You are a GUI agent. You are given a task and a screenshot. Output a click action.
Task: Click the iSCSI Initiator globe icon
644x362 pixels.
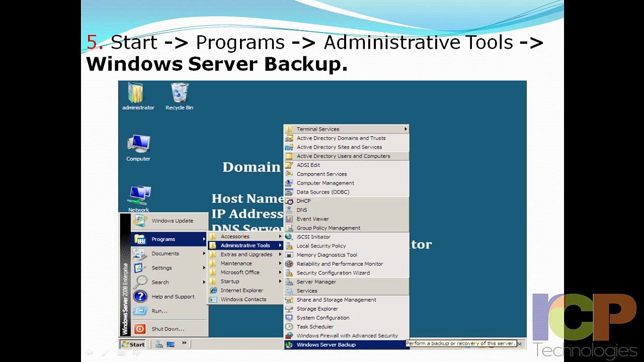tap(289, 237)
